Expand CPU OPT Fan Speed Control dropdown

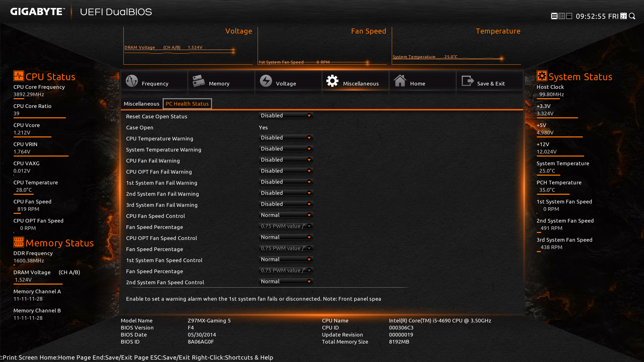(286, 237)
